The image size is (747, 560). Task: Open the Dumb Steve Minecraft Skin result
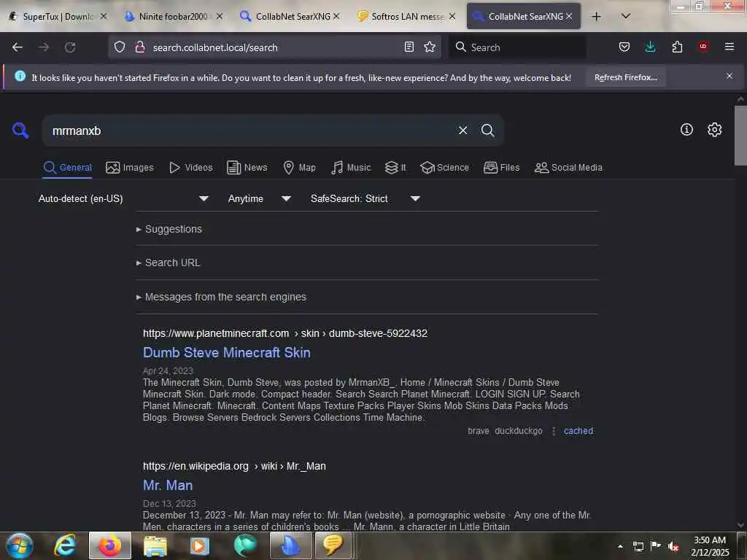point(227,352)
